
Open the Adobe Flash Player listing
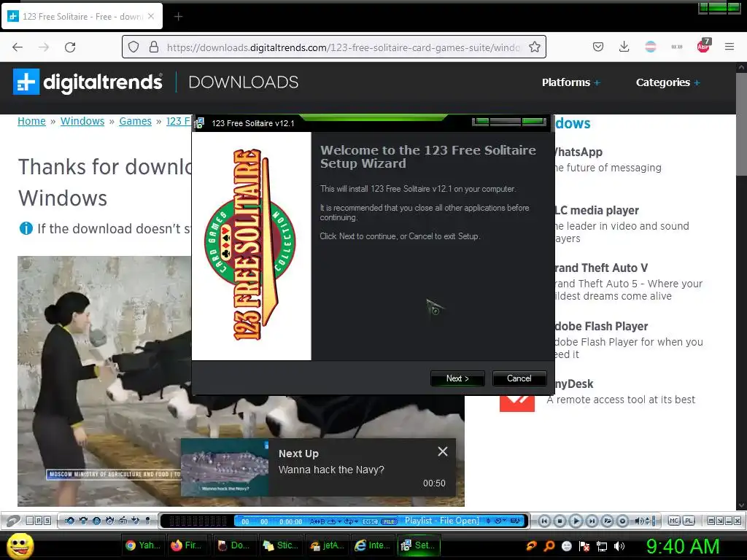601,326
